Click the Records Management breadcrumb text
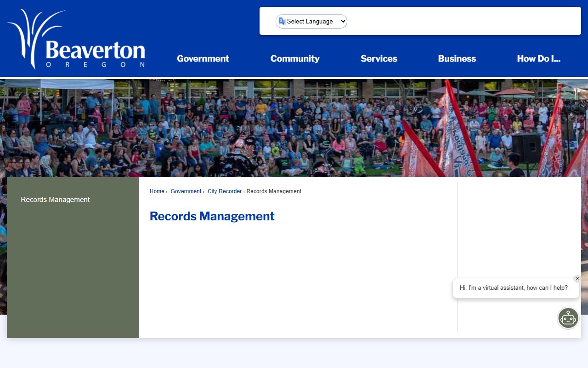The image size is (588, 368). tap(274, 191)
